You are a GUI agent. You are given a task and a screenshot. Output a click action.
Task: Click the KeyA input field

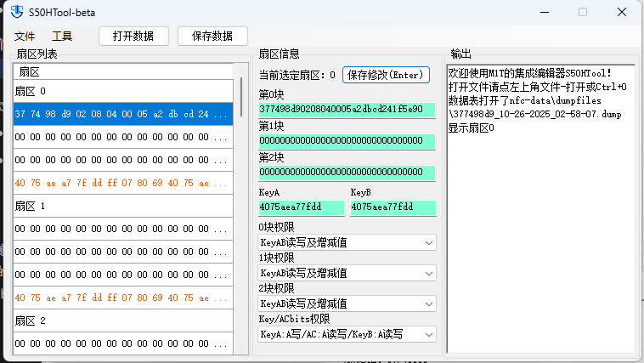tap(301, 207)
